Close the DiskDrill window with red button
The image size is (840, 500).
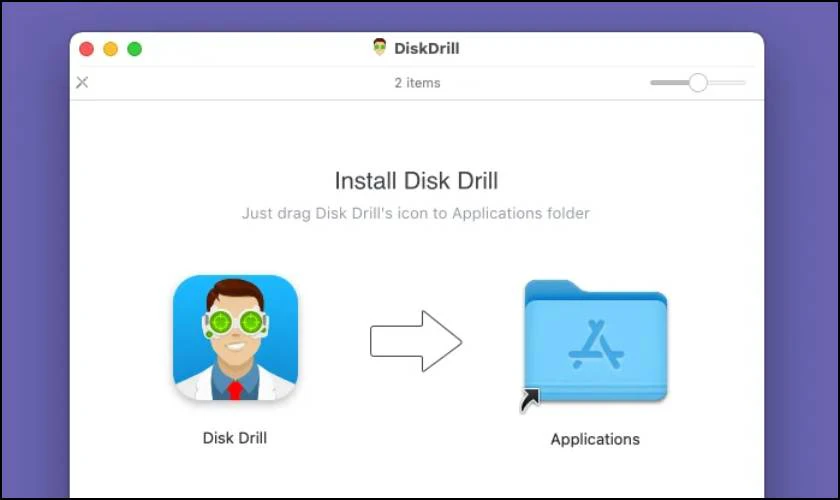coord(86,49)
